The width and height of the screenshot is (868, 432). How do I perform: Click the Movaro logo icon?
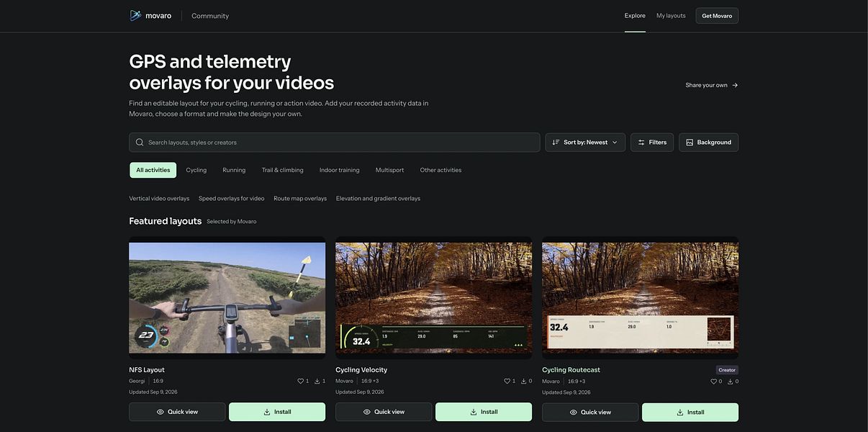tap(135, 15)
